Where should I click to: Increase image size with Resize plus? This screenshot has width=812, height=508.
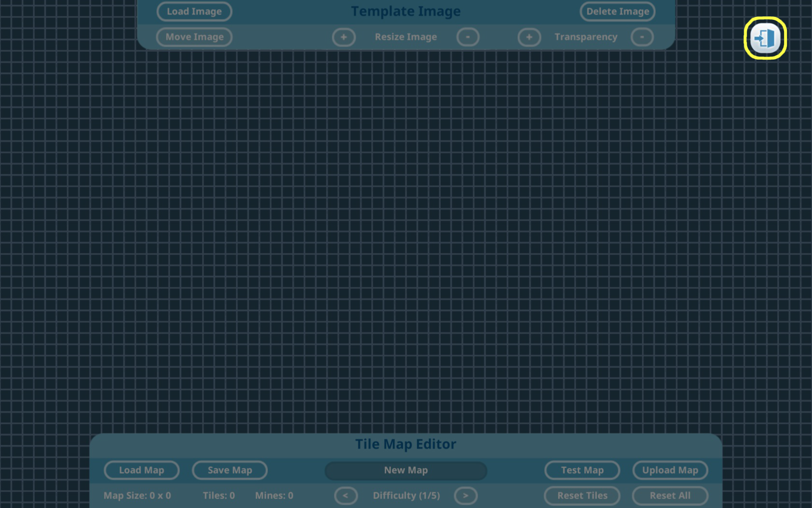pos(344,37)
